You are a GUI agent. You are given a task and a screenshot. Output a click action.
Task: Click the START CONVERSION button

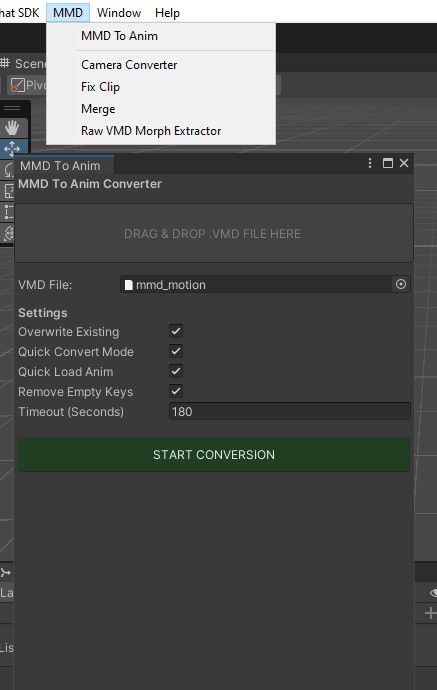pyautogui.click(x=214, y=455)
